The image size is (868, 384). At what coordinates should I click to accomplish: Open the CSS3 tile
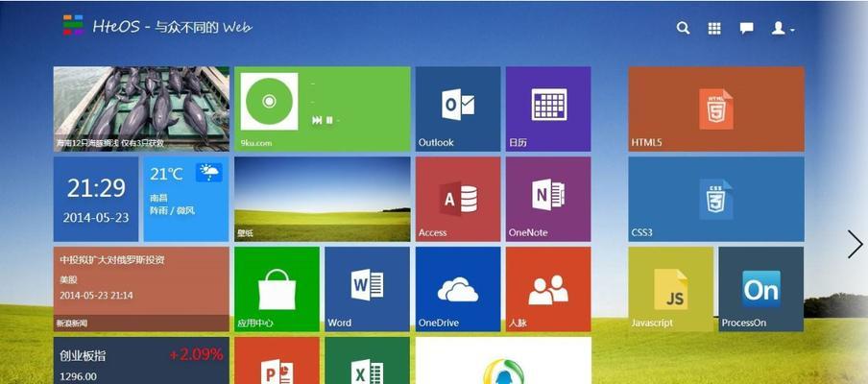pyautogui.click(x=715, y=199)
